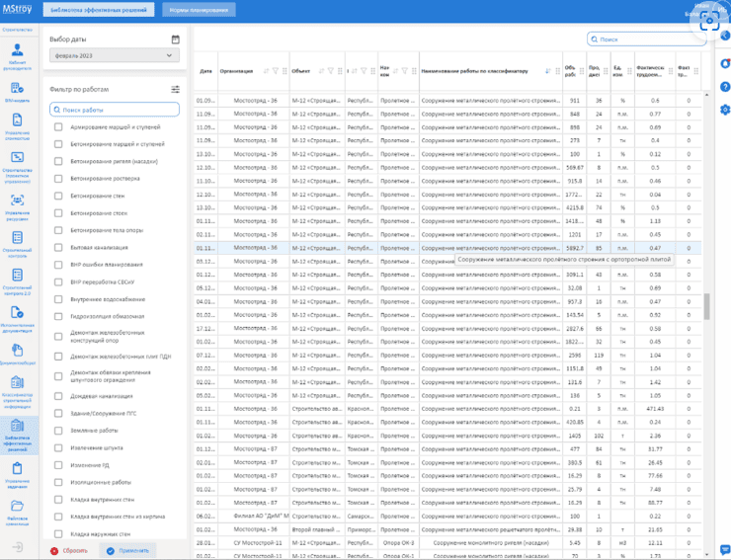Click scroll-up arrow of the table scrollbar
The image size is (731, 560).
[706, 95]
